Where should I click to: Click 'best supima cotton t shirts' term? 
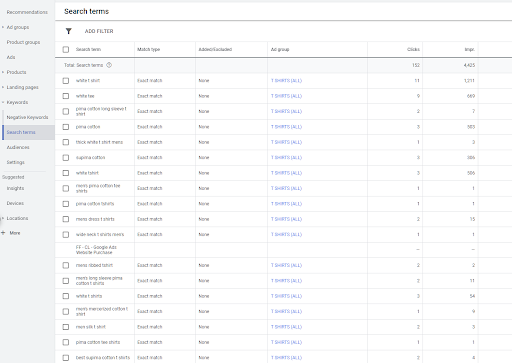pos(103,358)
